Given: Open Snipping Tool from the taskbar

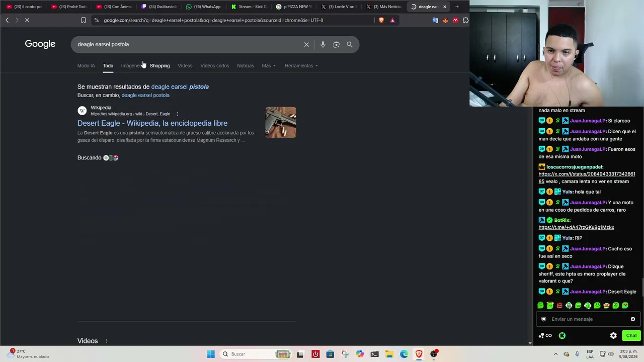Looking at the screenshot, I should click(x=345, y=354).
